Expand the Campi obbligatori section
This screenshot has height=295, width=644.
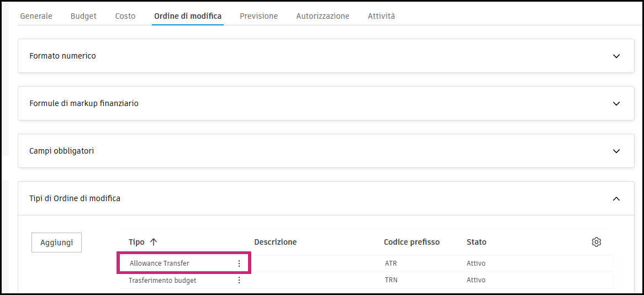coord(616,151)
